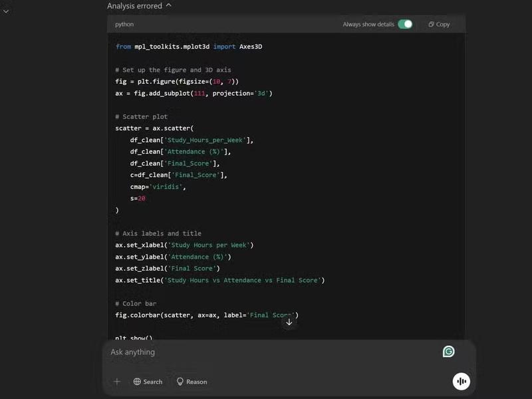
Task: Click the Analysis errored heading text
Action: (134, 5)
